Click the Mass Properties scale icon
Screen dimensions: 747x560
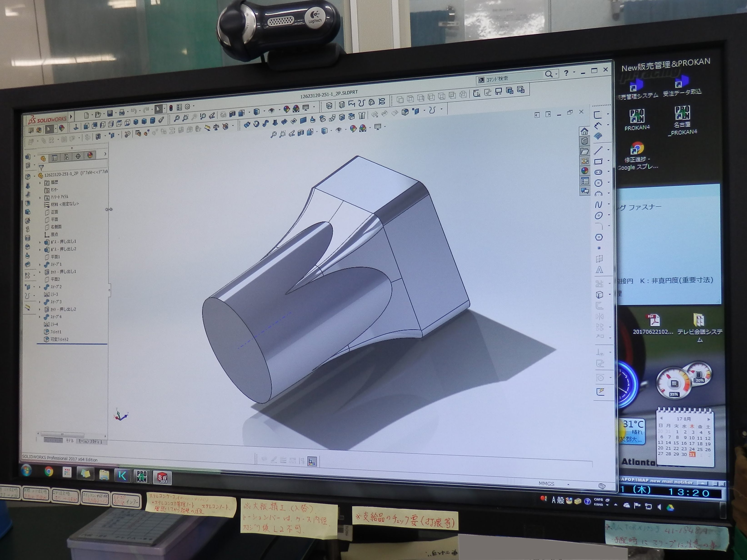tap(216, 127)
